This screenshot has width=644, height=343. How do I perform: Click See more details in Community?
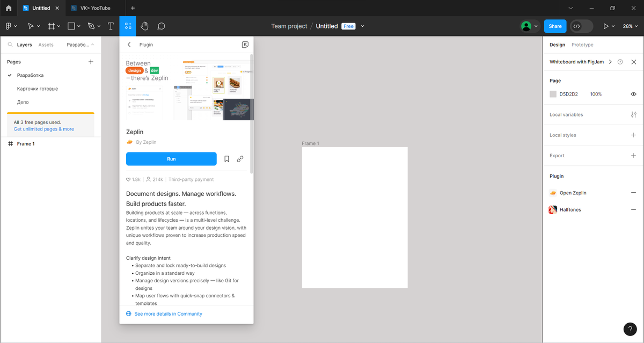click(168, 313)
